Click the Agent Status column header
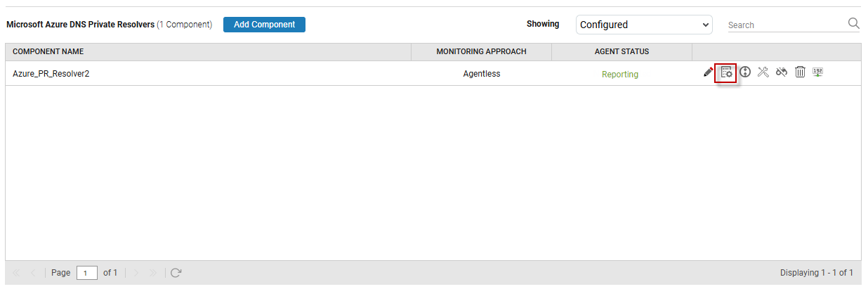868x289 pixels. tap(622, 52)
